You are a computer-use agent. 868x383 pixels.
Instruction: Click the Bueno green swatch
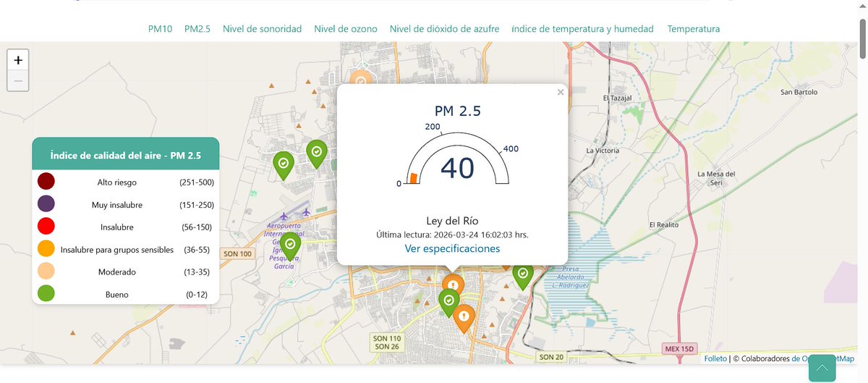46,294
